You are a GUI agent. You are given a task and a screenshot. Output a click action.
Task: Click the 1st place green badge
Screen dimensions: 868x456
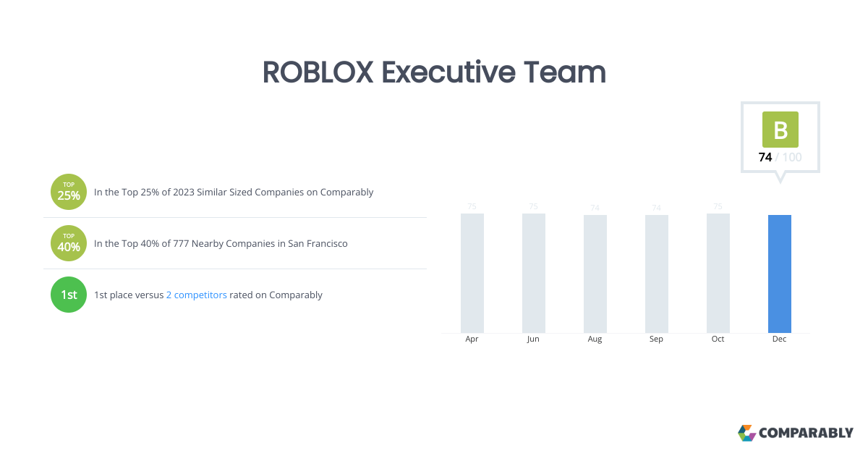[x=69, y=295]
